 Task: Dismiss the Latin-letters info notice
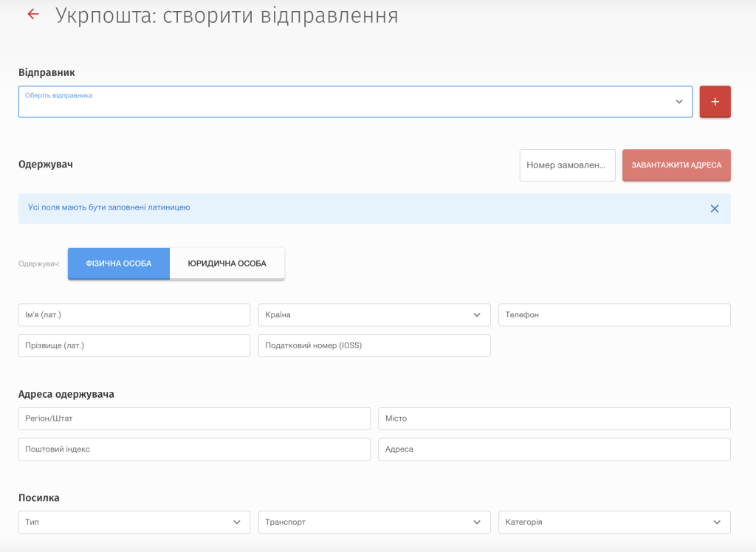714,209
